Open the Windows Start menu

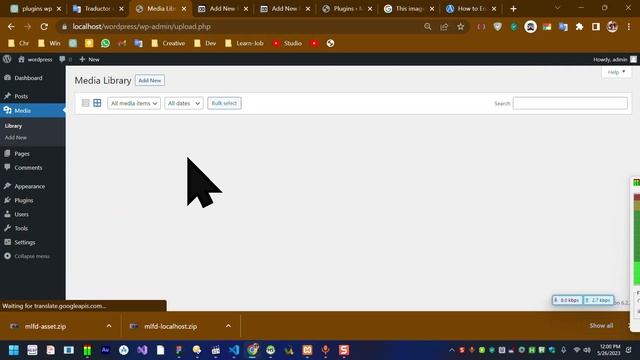[x=14, y=350]
